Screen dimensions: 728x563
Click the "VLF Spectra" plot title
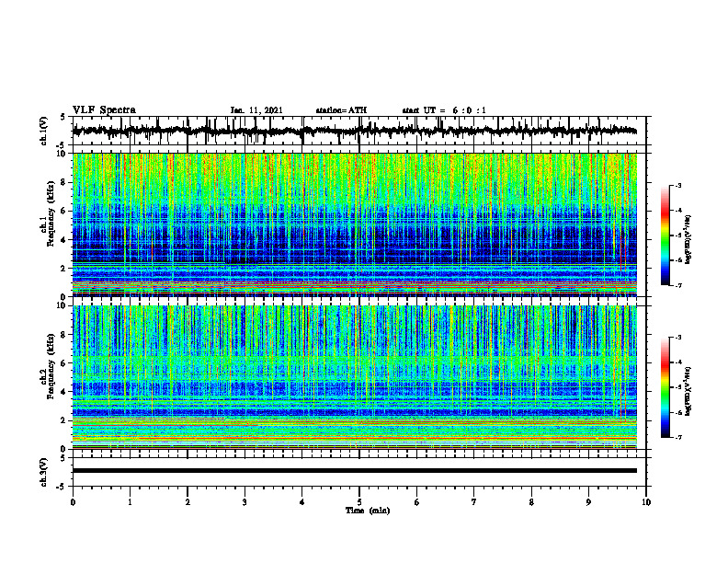click(104, 110)
